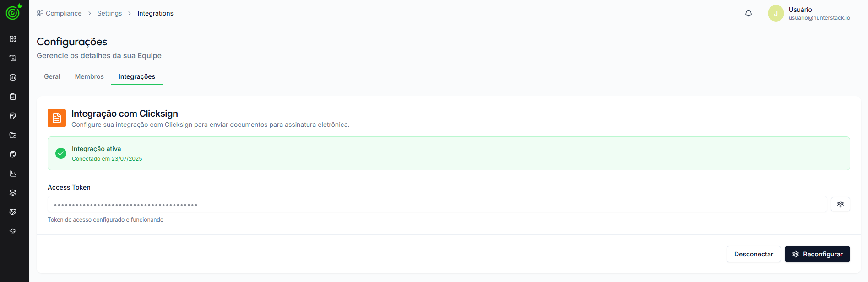
Task: Click the Usuário name label
Action: tap(800, 10)
